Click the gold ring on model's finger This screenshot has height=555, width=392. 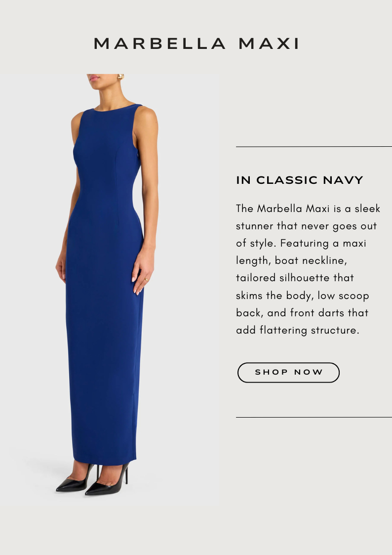pos(146,280)
